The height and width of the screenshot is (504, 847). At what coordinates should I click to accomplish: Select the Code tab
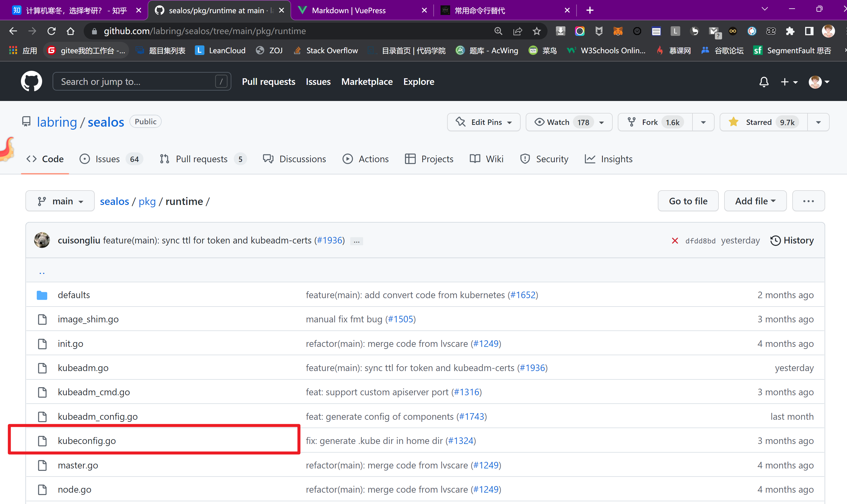click(x=45, y=159)
